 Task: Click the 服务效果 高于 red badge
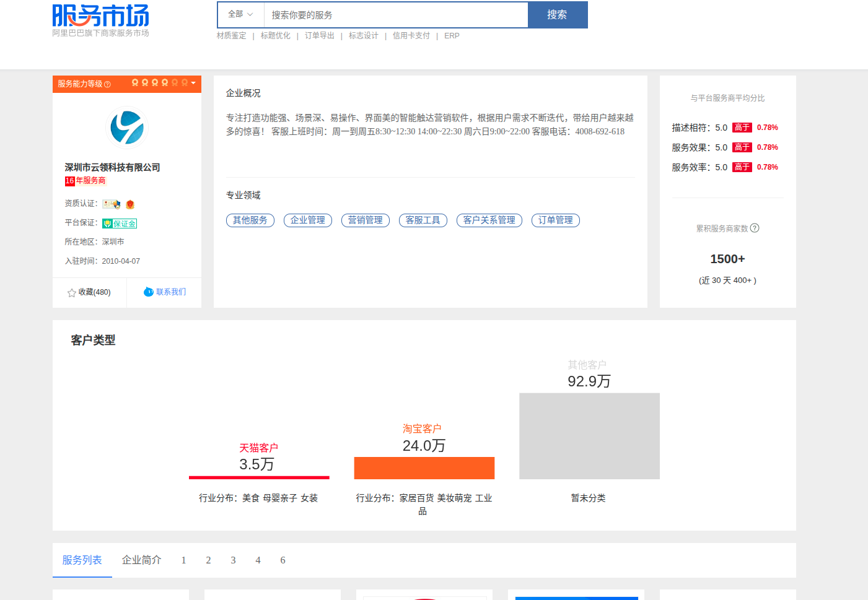coord(742,147)
